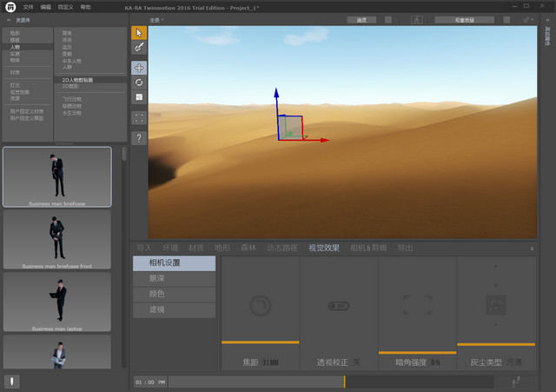Select the Business man laptop thumbnail
The width and height of the screenshot is (556, 392).
coord(56,302)
